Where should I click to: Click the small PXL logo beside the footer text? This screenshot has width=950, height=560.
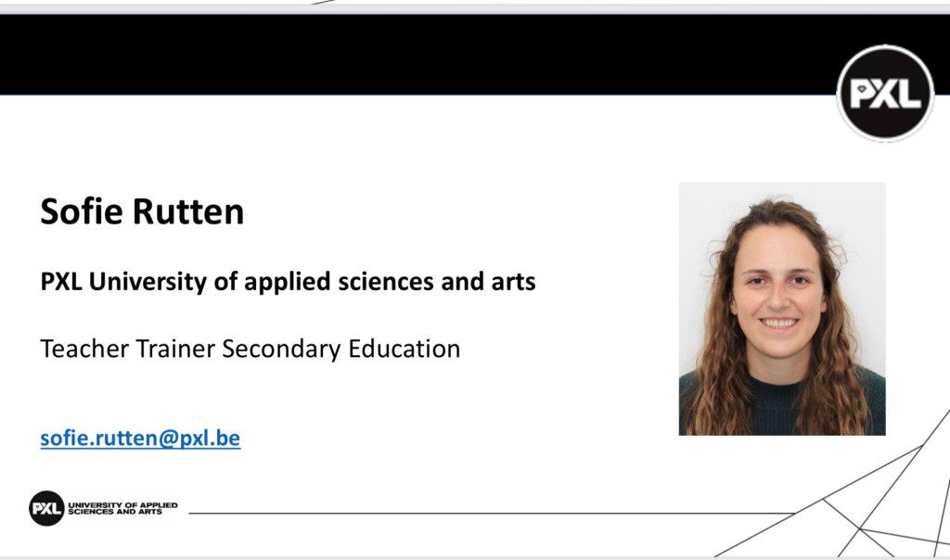point(46,508)
